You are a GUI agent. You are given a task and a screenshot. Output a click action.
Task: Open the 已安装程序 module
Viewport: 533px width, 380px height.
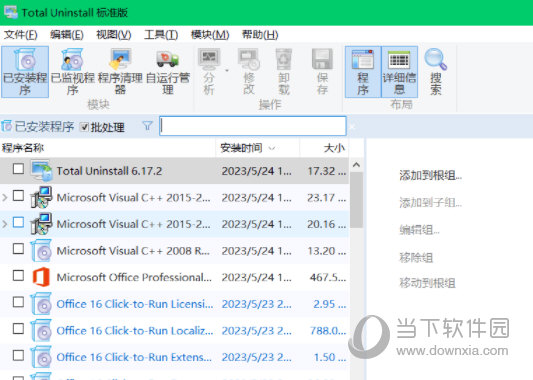[x=25, y=72]
